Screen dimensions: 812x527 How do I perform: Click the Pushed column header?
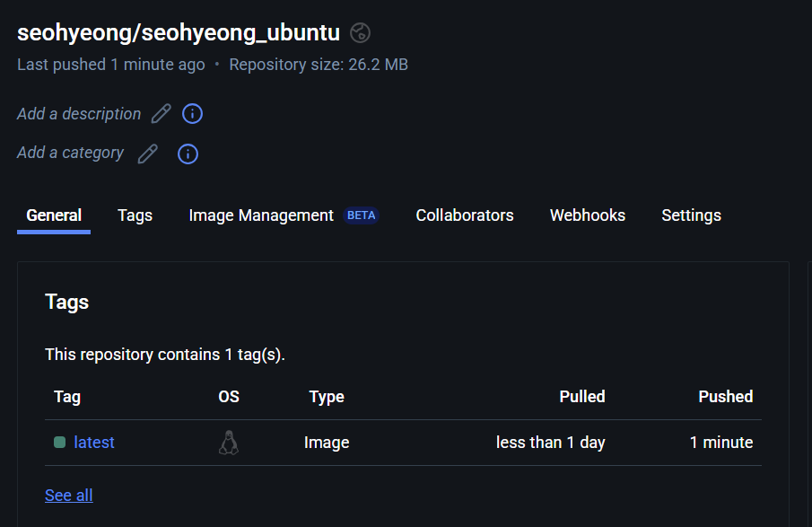[725, 397]
